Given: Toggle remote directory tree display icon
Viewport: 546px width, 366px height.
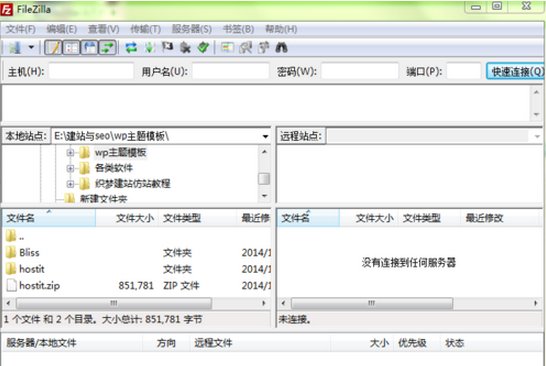Looking at the screenshot, I should click(89, 47).
